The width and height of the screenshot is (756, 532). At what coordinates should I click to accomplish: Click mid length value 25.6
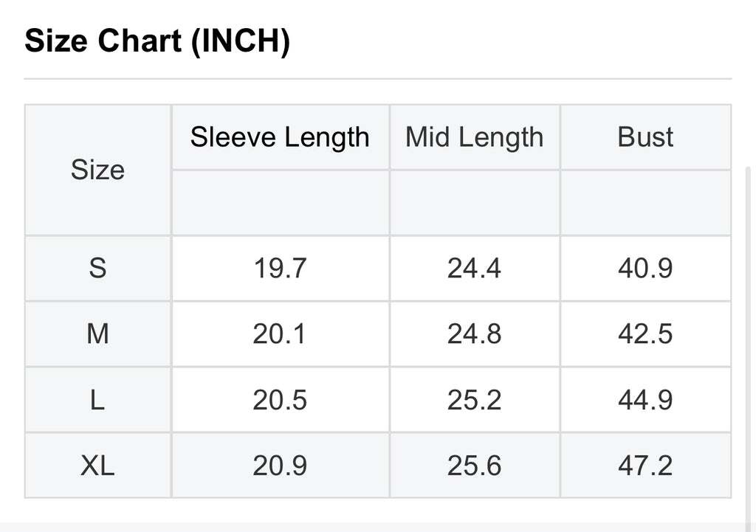tap(475, 466)
